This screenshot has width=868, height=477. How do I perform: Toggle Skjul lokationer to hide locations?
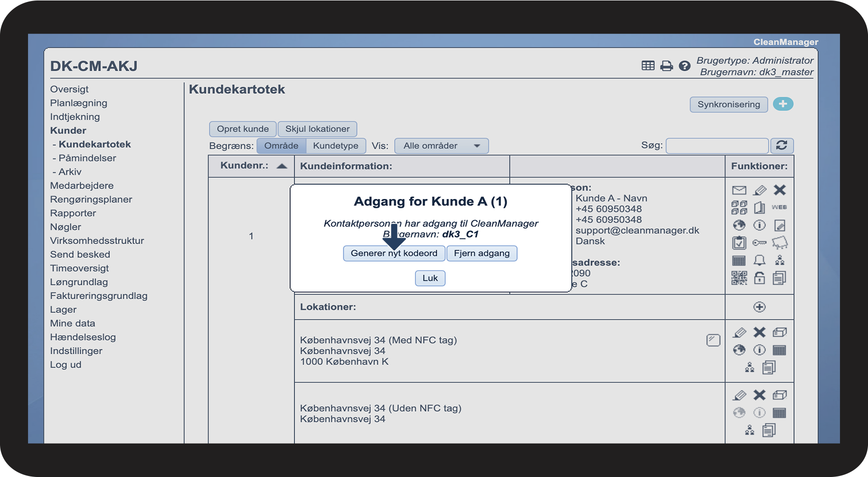[x=317, y=129]
